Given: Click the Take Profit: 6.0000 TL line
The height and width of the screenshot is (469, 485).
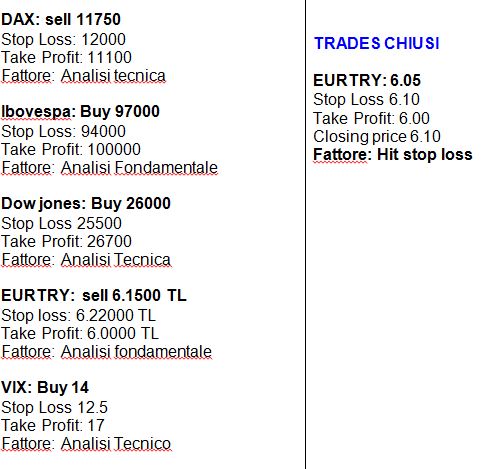Looking at the screenshot, I should 80,333.
